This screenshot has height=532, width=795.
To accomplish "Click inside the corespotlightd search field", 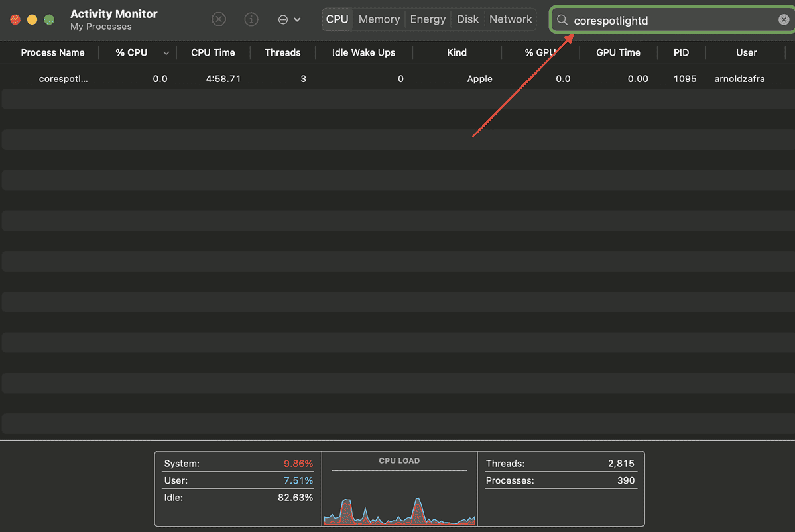I will (x=670, y=21).
